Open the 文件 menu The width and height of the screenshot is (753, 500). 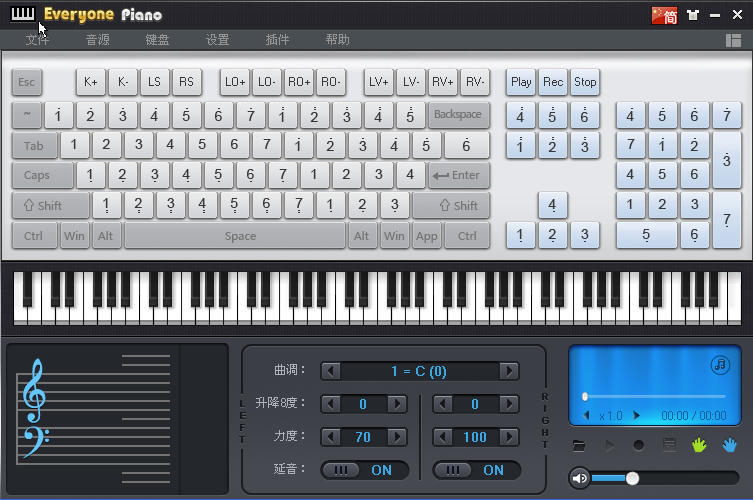[37, 39]
